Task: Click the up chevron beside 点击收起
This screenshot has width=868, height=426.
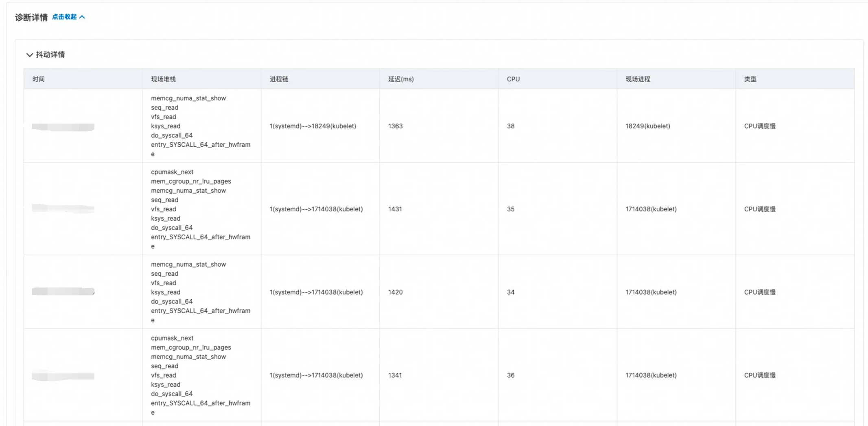Action: pos(82,17)
